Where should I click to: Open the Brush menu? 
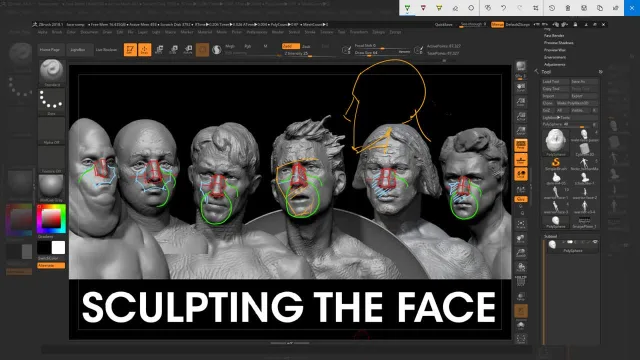point(57,32)
